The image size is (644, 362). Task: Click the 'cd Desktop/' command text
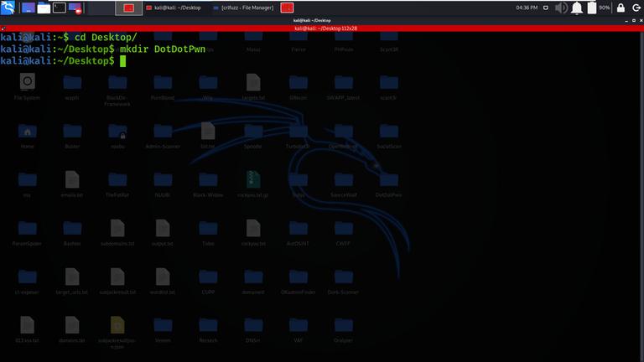[x=106, y=38]
